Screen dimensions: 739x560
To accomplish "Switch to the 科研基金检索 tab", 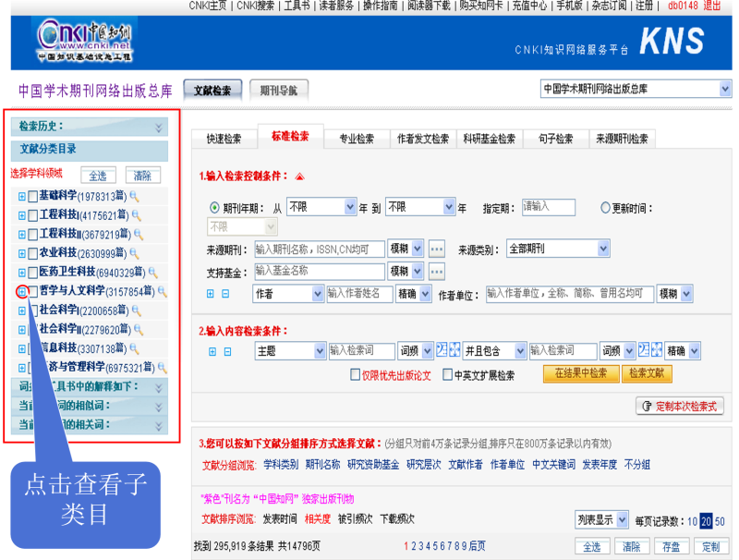I will [x=490, y=139].
